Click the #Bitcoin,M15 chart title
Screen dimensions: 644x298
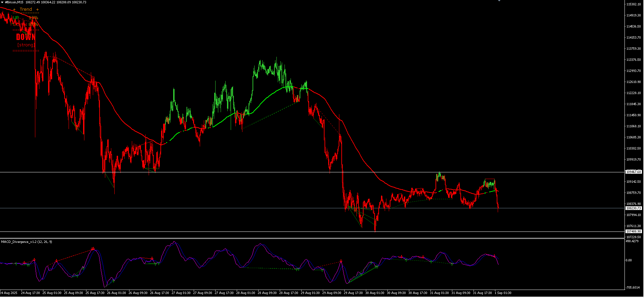pos(14,2)
